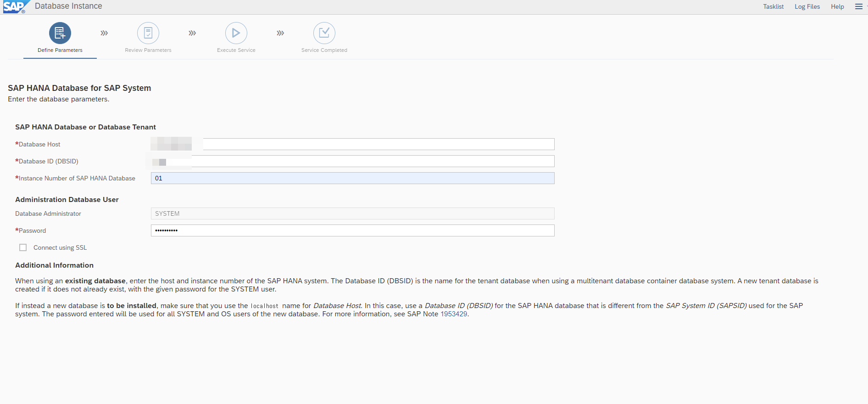Open the Tasklist menu
This screenshot has width=868, height=404.
click(x=773, y=6)
